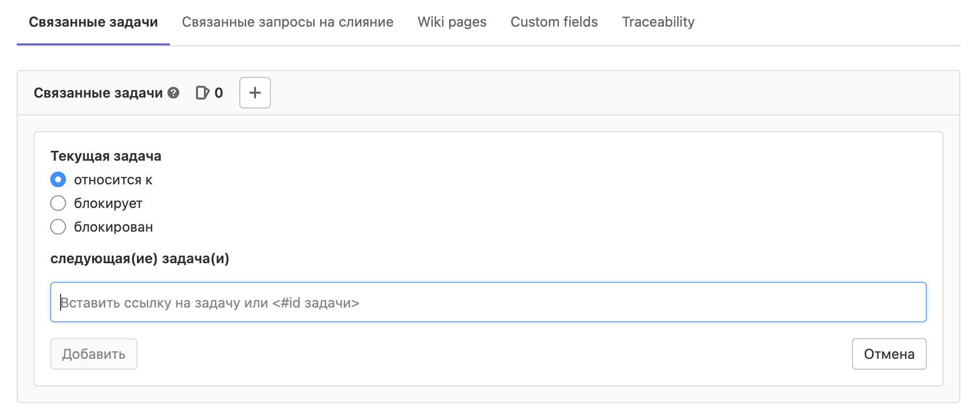Click the "блокирован" label text

click(113, 227)
